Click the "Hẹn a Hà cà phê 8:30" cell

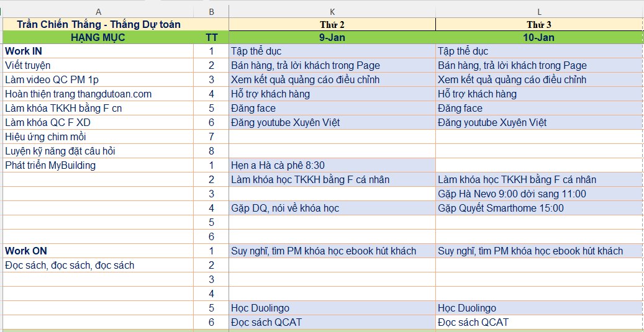point(278,166)
